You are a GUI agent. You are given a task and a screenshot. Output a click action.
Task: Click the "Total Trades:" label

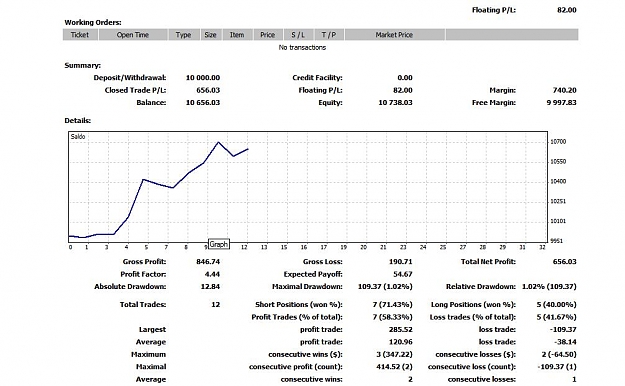pyautogui.click(x=143, y=305)
